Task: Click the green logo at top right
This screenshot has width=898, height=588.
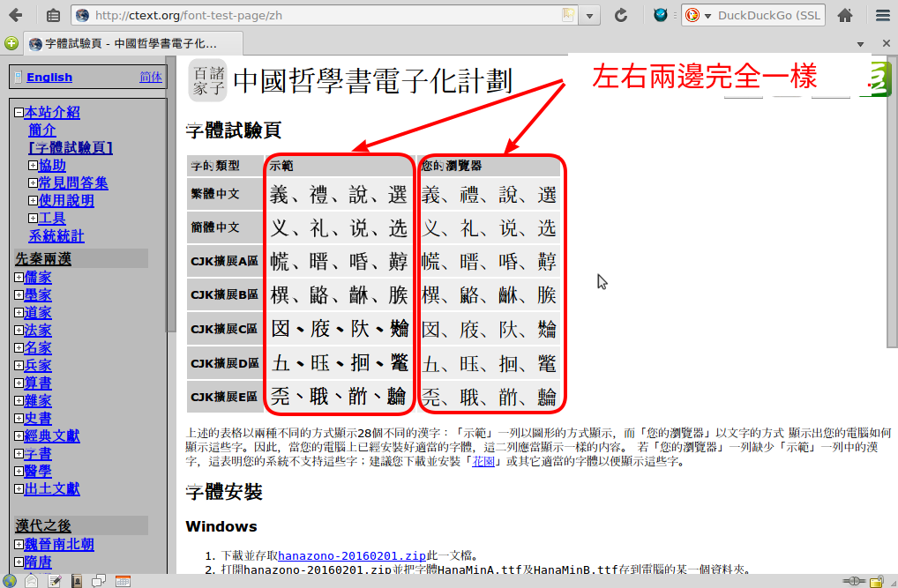Action: (880, 79)
